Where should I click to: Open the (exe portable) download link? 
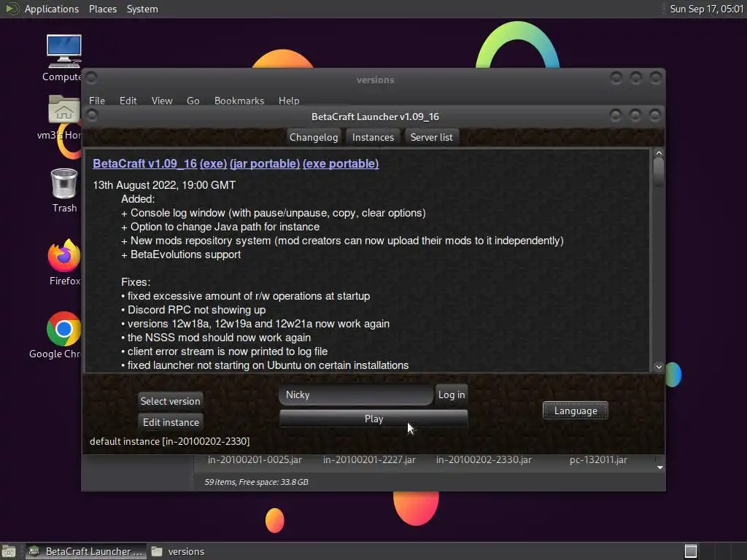click(x=341, y=163)
